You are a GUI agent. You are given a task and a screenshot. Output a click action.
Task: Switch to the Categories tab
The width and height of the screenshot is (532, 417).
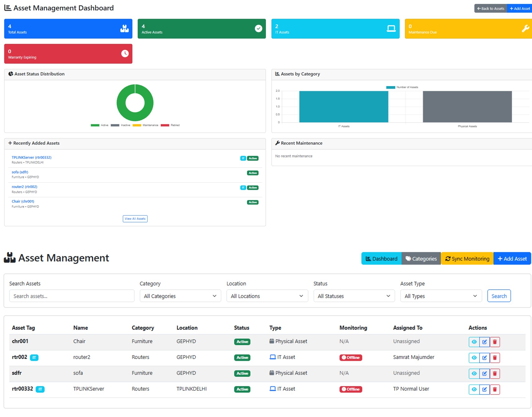(x=421, y=258)
